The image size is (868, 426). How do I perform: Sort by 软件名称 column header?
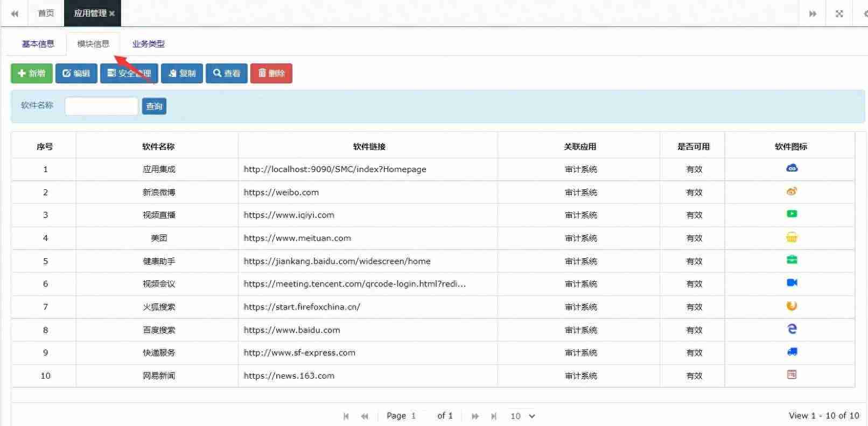point(158,146)
